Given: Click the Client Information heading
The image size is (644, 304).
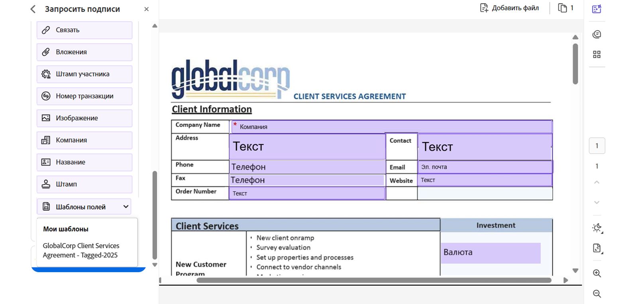Looking at the screenshot, I should coord(212,109).
